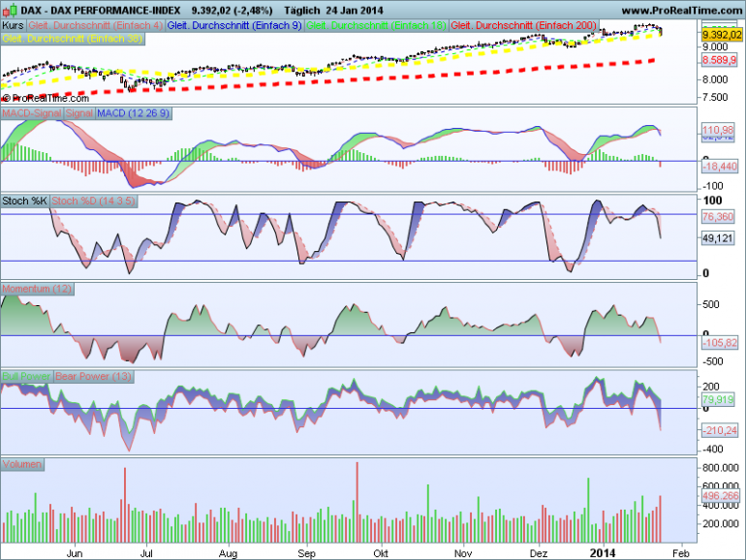
Task: Click the Okt month marker
Action: [381, 554]
